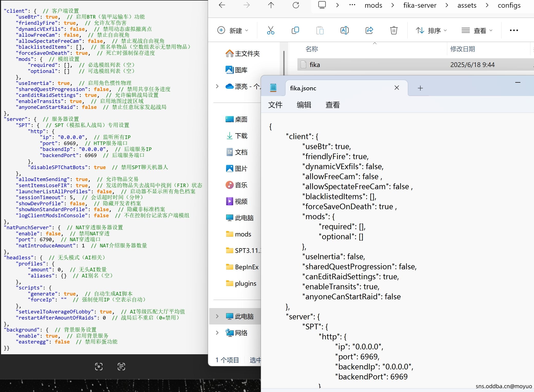The height and width of the screenshot is (392, 534).
Task: Click the navigation pane scrollbar
Action: pos(284,63)
